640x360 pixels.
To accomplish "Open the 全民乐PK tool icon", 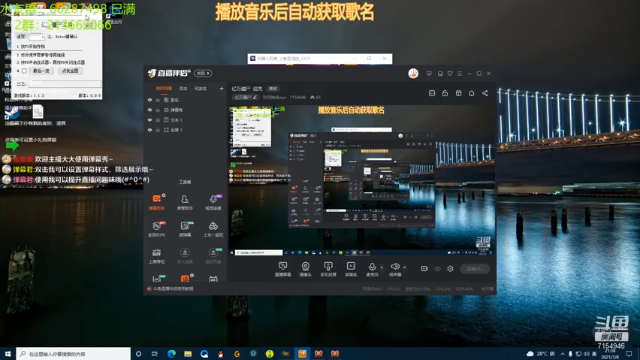I will click(x=157, y=229).
